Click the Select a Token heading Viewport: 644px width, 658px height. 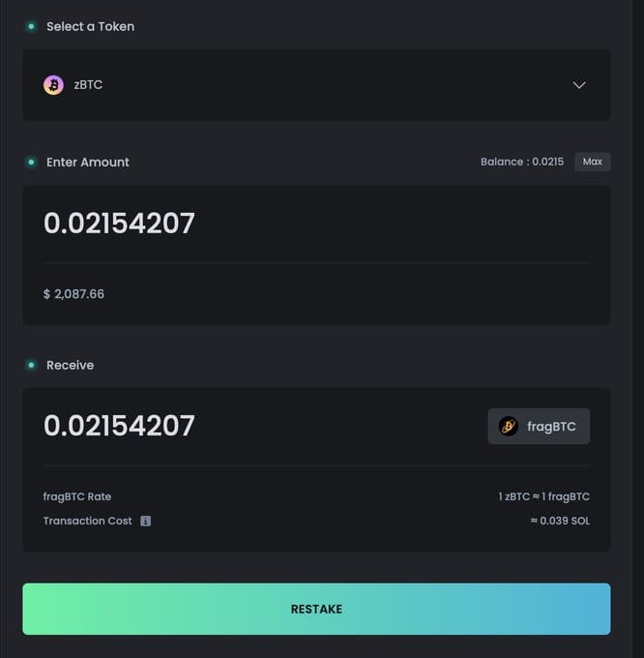click(91, 26)
